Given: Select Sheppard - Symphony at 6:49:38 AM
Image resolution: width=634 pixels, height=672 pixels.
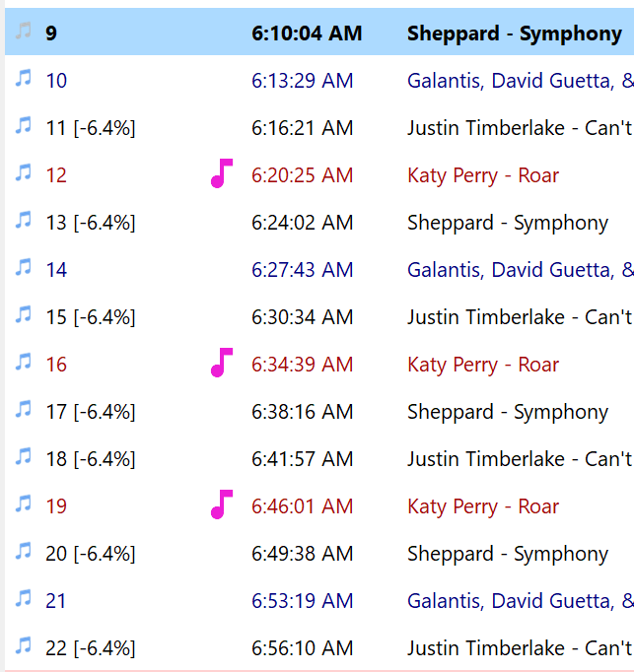Looking at the screenshot, I should click(x=507, y=554).
